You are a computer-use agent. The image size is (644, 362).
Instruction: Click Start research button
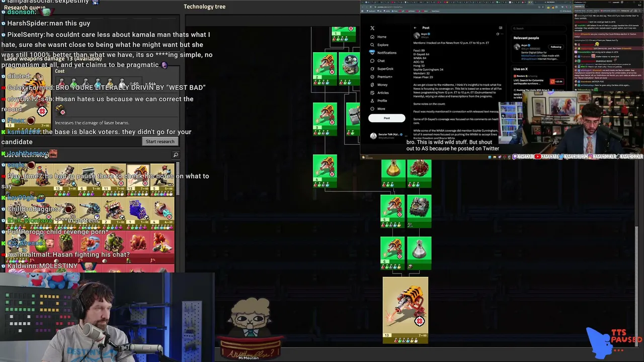point(160,142)
